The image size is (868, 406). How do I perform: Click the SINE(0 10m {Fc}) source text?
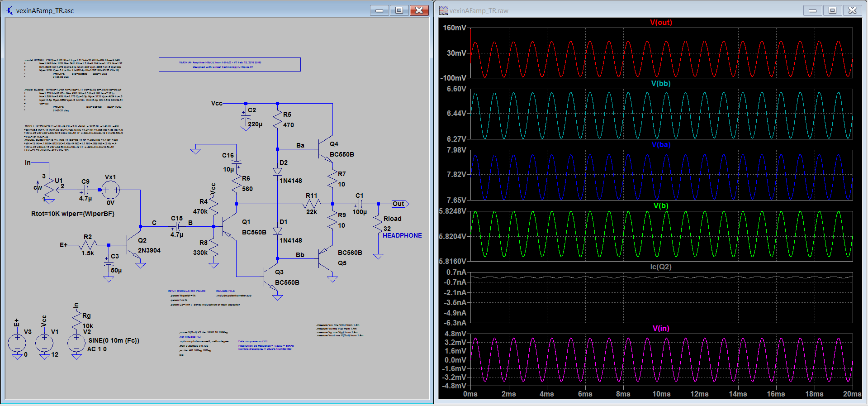click(114, 341)
